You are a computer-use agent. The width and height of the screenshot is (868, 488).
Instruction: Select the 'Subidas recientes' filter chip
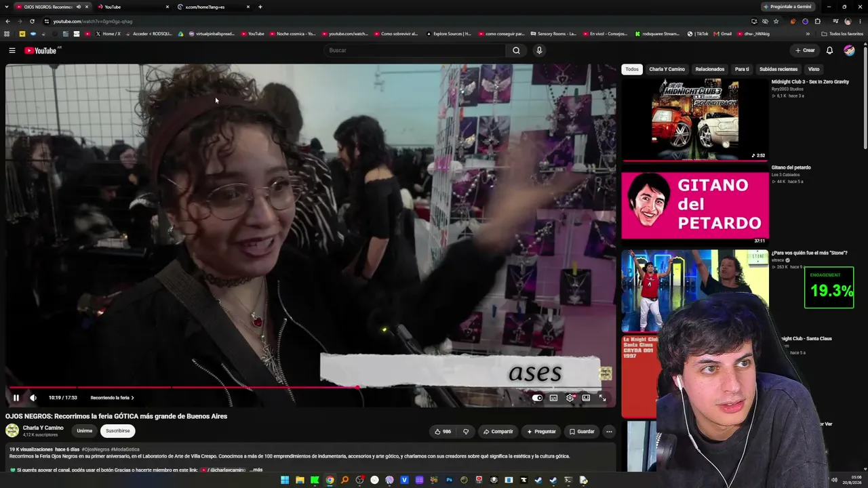point(778,69)
